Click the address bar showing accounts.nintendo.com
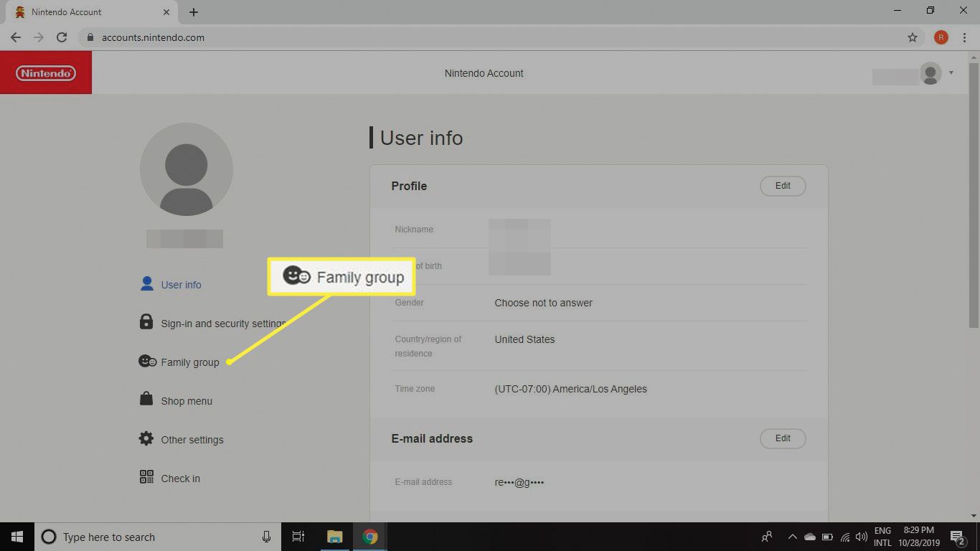Viewport: 980px width, 551px height. pos(502,37)
